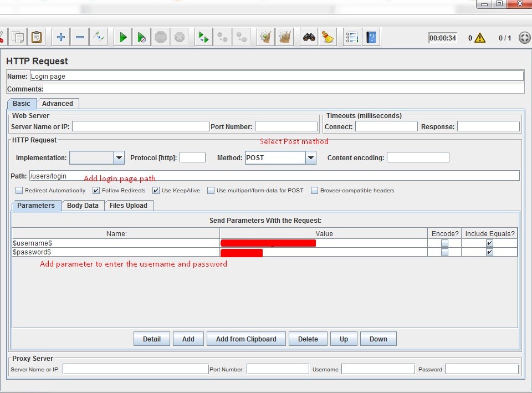Click the Shutdown test icon
Screen dimensions: 532x393
[x=180, y=37]
